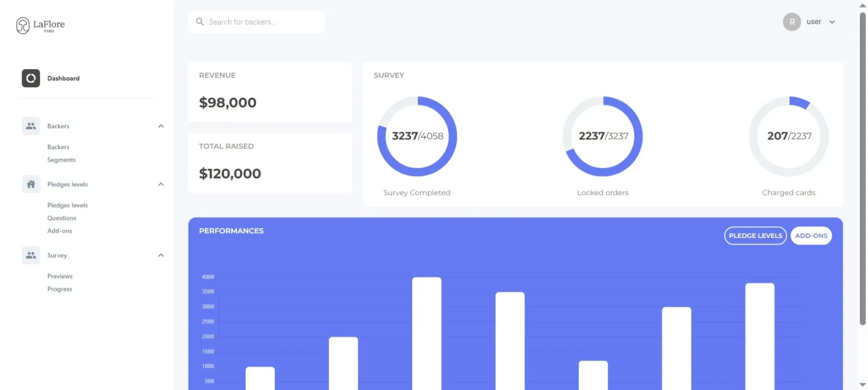
Task: Click the 2237/3237 locked count
Action: pyautogui.click(x=603, y=136)
